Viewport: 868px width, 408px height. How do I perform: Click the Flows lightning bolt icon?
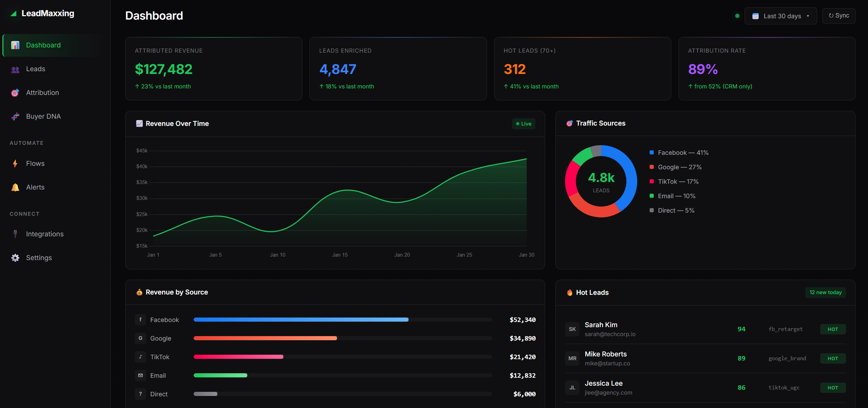coord(15,163)
